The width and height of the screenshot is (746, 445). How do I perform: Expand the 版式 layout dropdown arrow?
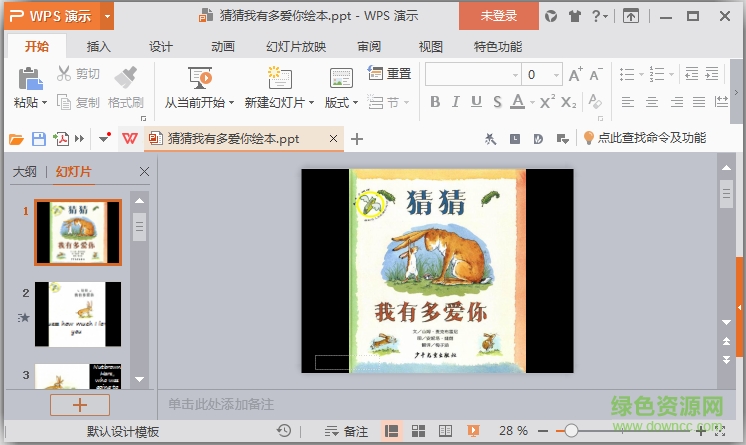pyautogui.click(x=355, y=102)
